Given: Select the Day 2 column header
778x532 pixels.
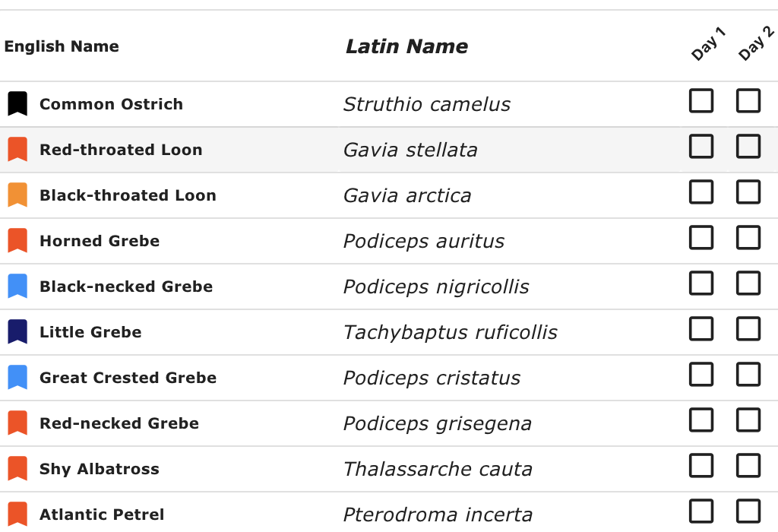Looking at the screenshot, I should [756, 43].
